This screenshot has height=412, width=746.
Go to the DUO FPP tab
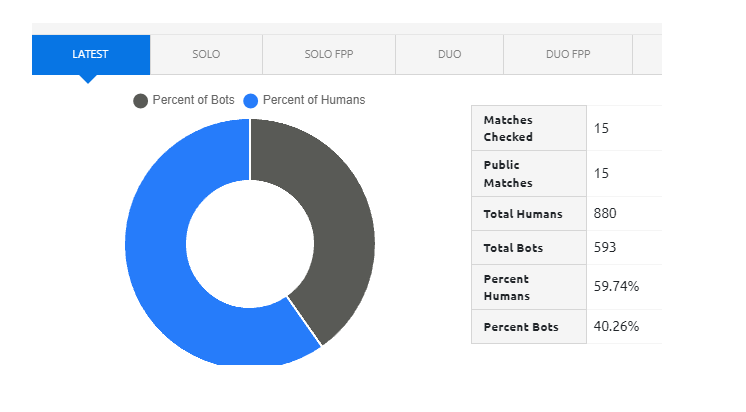click(x=568, y=54)
